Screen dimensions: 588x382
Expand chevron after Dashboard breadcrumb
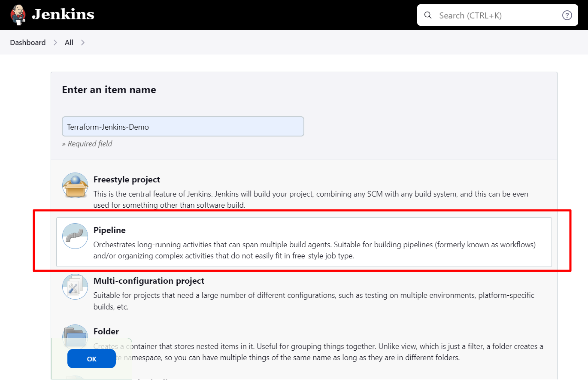[55, 42]
